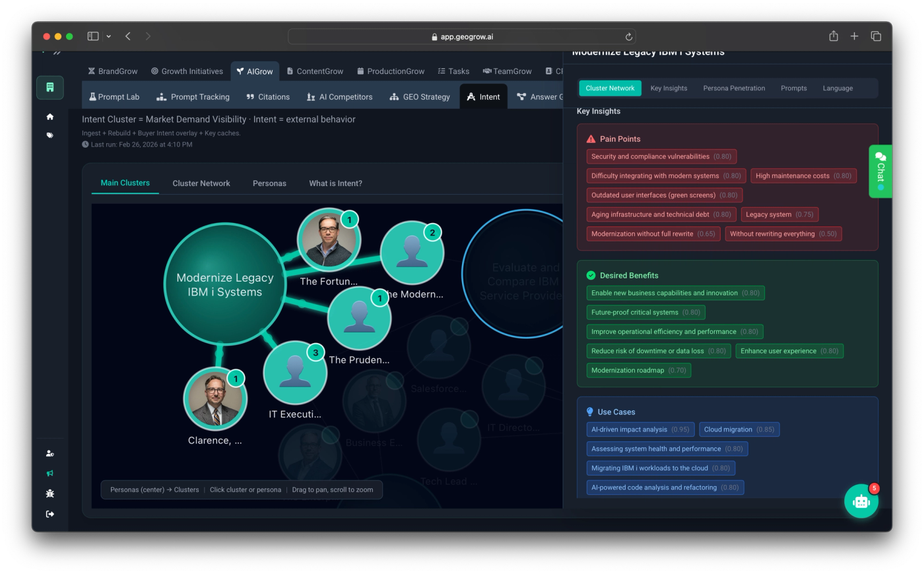Open the user admin icon in sidebar
Screen dimensions: 924x574
point(50,453)
